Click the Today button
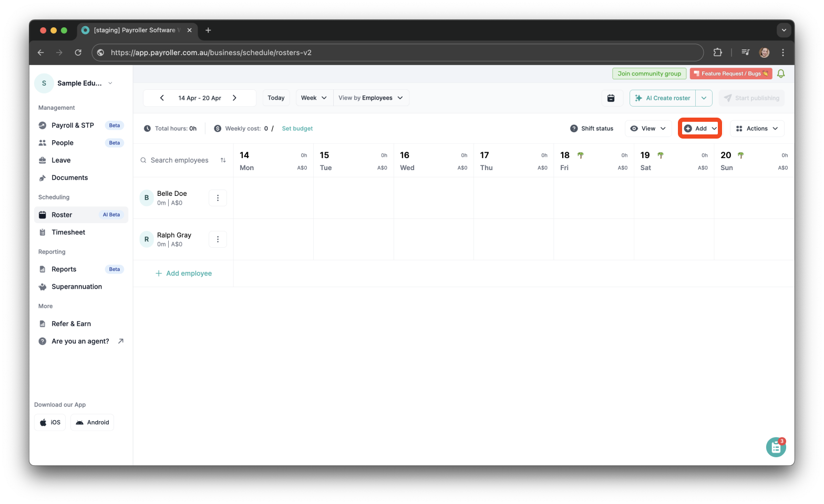 (x=276, y=98)
